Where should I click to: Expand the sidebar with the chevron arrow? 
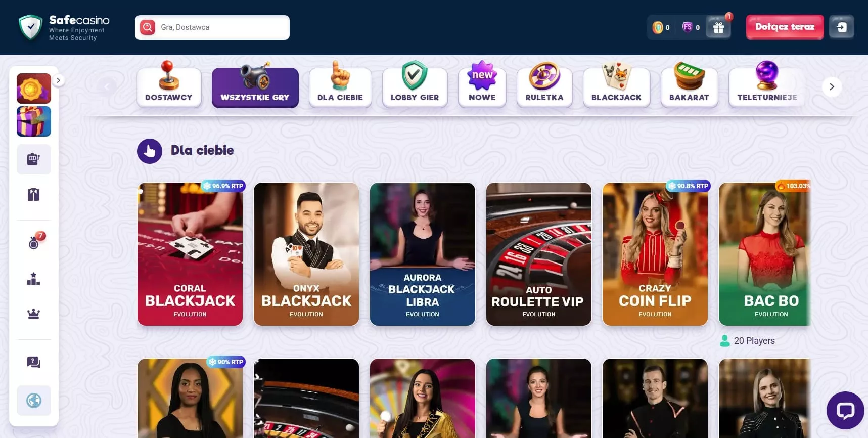(59, 80)
